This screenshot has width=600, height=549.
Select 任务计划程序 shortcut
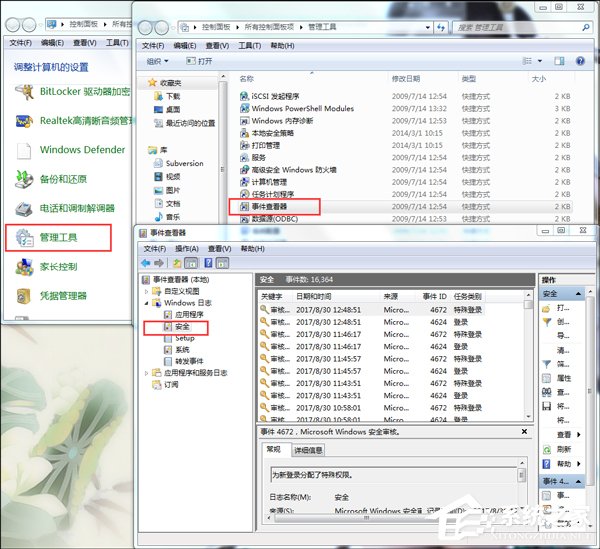[267, 194]
